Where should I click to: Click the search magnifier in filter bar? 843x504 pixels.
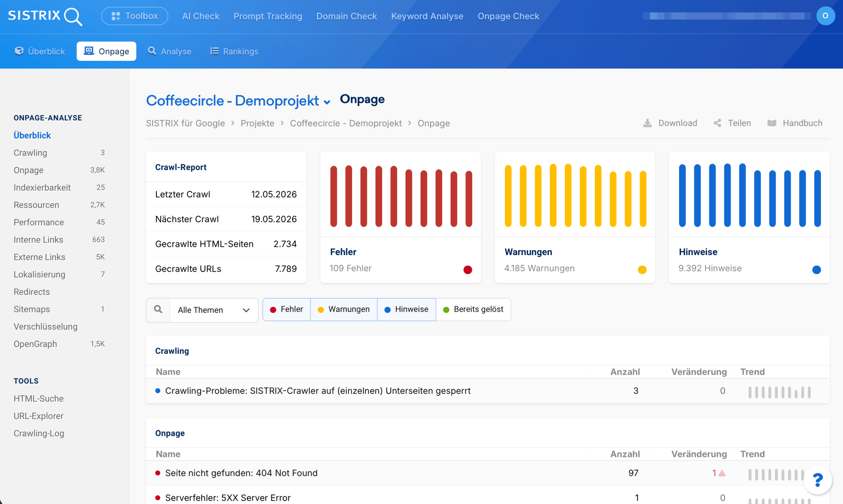click(x=158, y=309)
